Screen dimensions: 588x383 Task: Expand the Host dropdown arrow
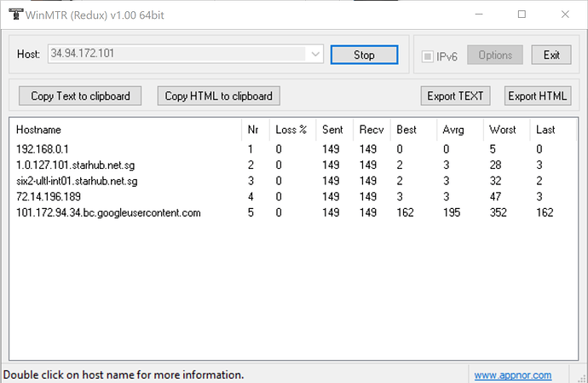316,55
